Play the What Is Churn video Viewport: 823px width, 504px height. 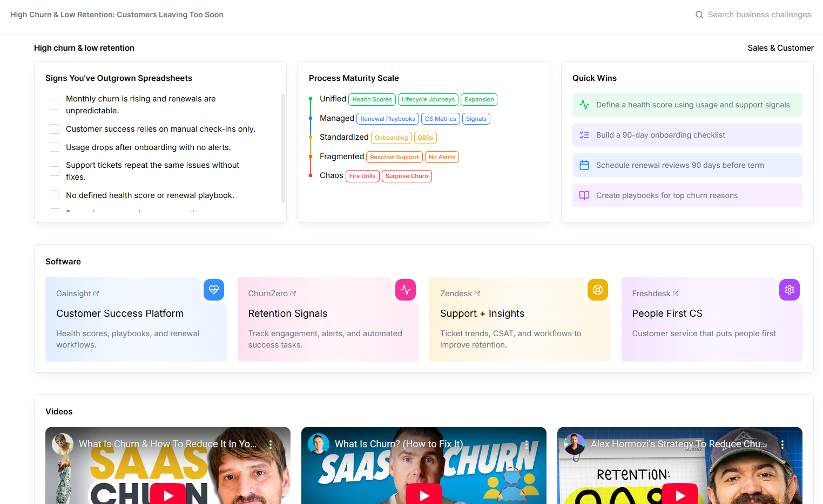tap(424, 494)
